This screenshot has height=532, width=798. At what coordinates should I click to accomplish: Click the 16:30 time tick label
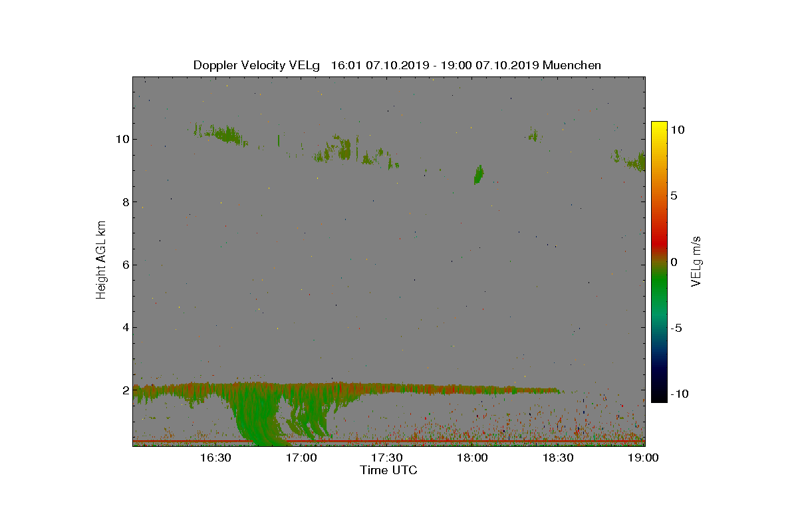tap(215, 458)
